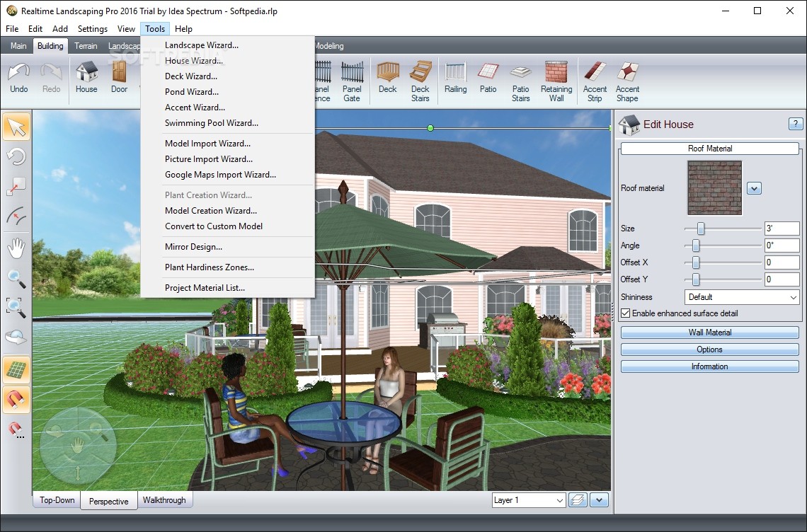
Task: Select the House tool icon
Action: pos(86,79)
